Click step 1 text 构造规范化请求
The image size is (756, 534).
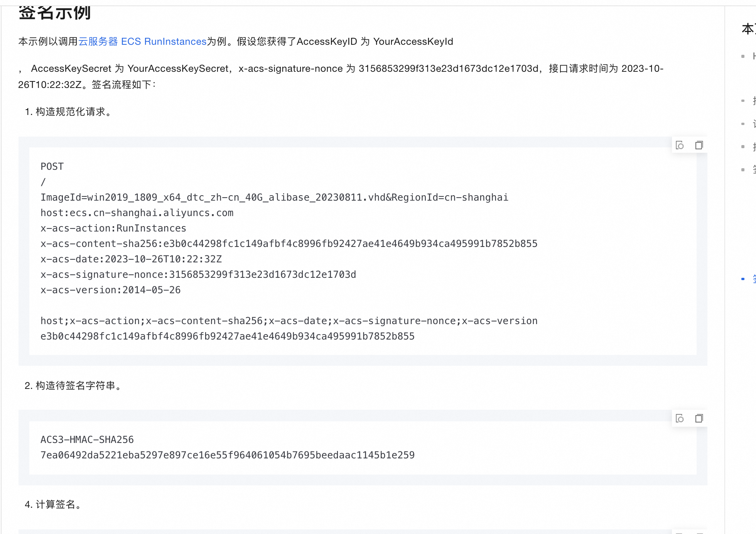point(70,112)
